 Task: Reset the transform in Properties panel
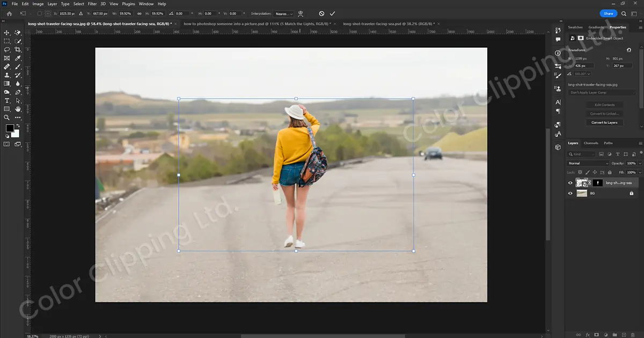coord(628,50)
